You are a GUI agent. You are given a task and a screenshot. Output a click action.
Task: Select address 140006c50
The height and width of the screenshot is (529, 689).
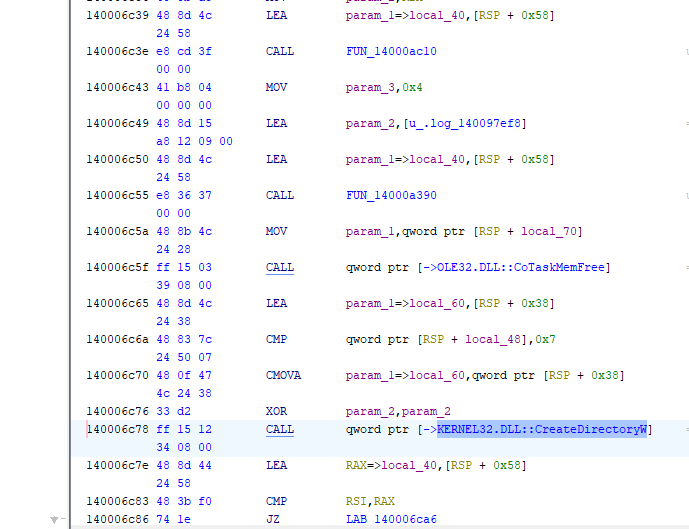(x=117, y=159)
